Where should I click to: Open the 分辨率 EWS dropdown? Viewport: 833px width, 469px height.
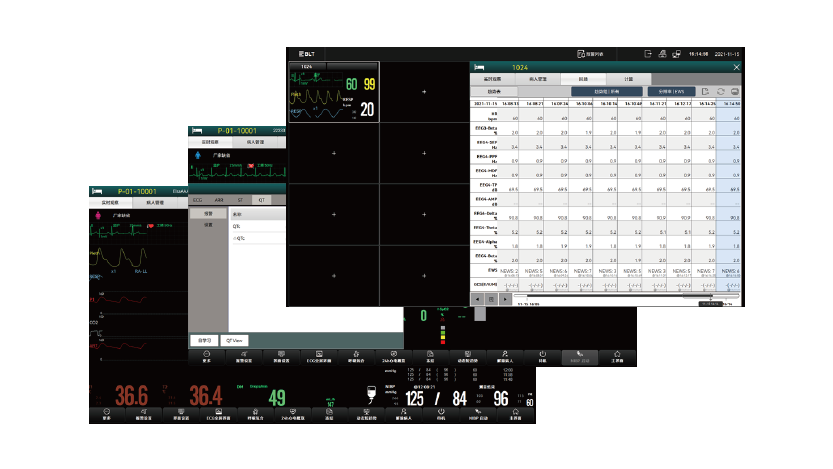tap(672, 90)
